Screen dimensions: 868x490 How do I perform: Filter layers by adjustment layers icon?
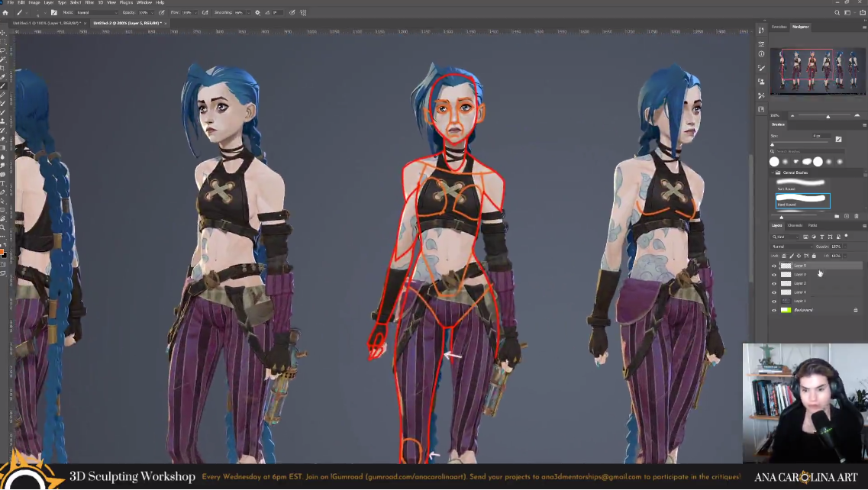coord(814,237)
